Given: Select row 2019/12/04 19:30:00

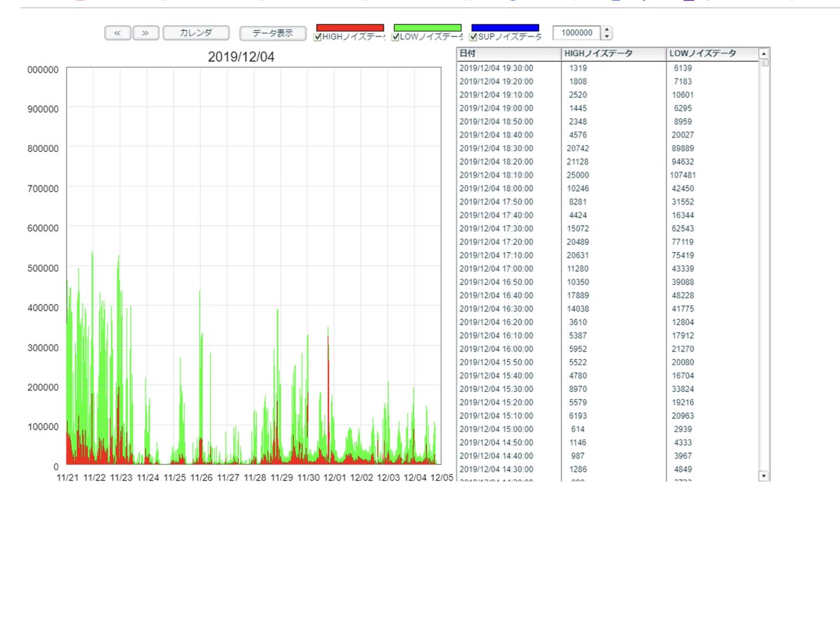Looking at the screenshot, I should click(x=608, y=68).
